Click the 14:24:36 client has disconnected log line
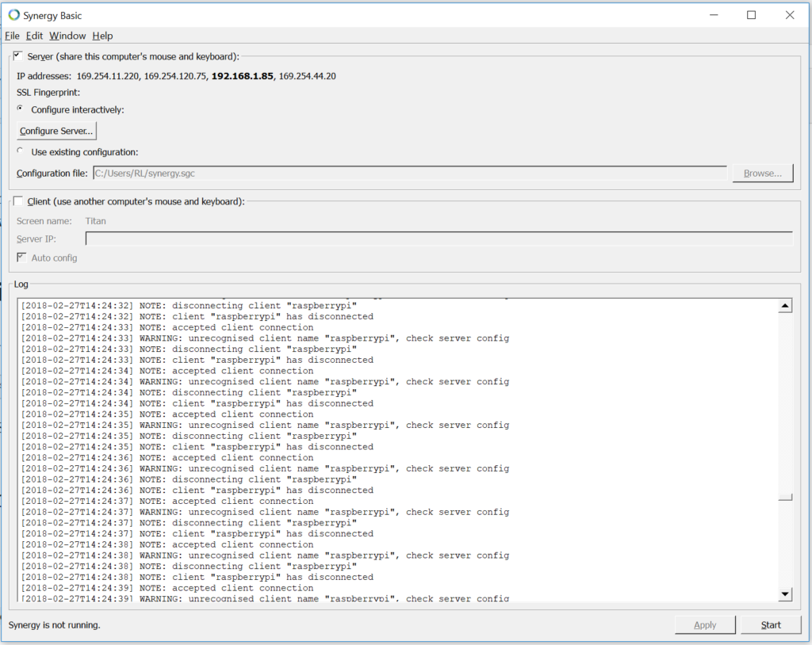812x645 pixels. click(197, 490)
